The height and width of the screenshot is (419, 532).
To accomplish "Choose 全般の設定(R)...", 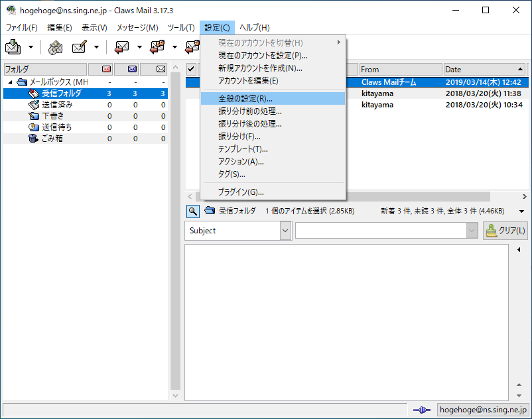I will pyautogui.click(x=273, y=99).
